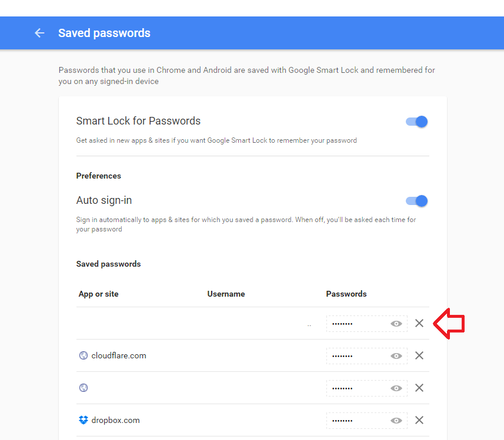Show the cloudflare.com password with eye icon
This screenshot has height=440, width=504.
[x=396, y=356]
